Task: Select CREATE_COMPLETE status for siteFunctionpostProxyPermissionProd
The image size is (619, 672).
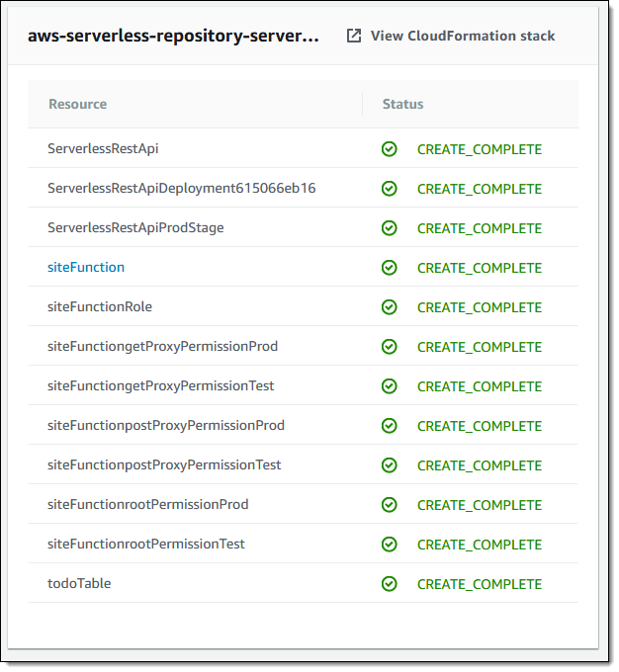Action: (x=480, y=426)
